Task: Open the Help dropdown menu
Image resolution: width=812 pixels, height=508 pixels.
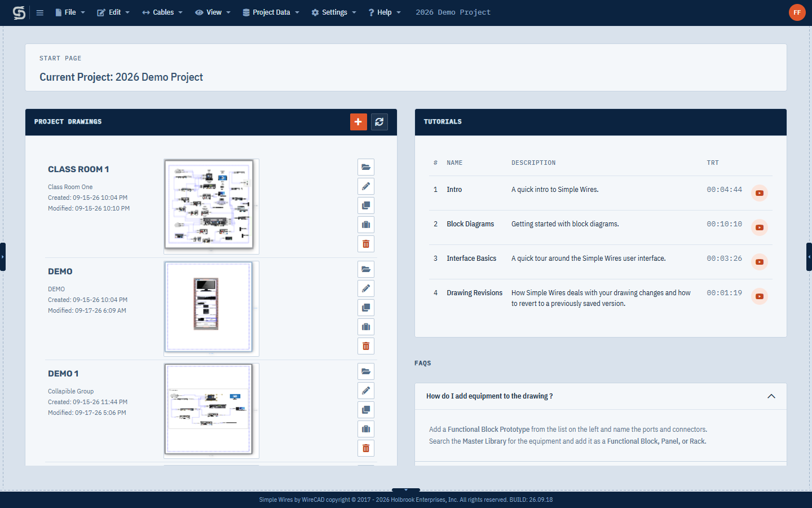Action: (385, 12)
